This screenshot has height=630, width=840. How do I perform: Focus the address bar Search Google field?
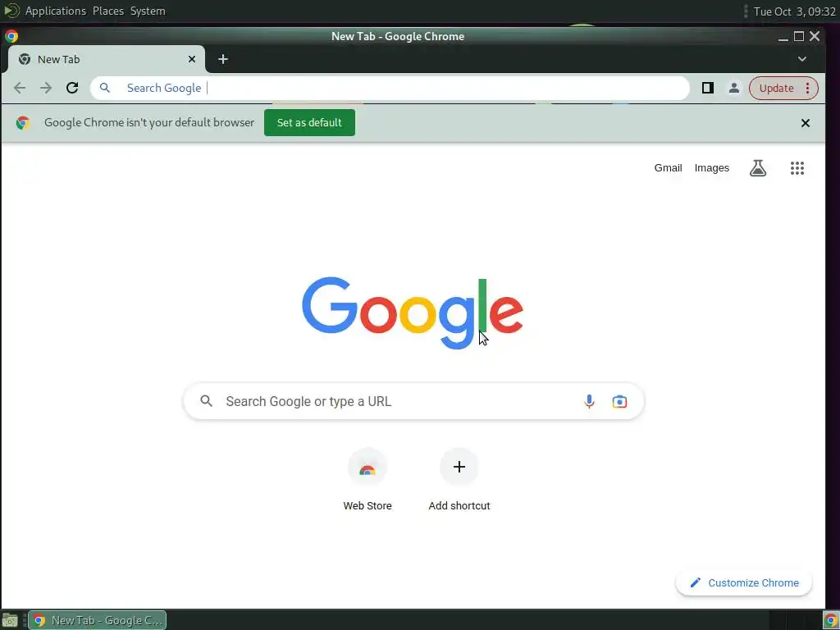[x=390, y=88]
